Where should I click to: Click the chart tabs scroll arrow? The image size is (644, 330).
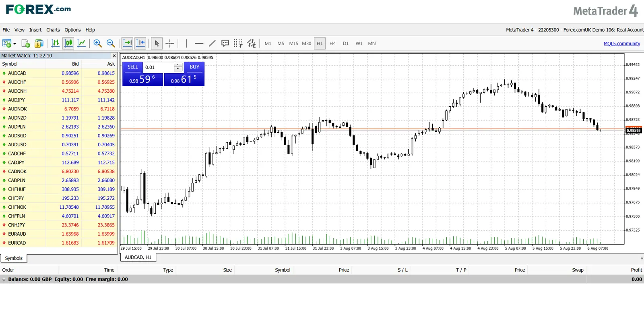(x=642, y=258)
